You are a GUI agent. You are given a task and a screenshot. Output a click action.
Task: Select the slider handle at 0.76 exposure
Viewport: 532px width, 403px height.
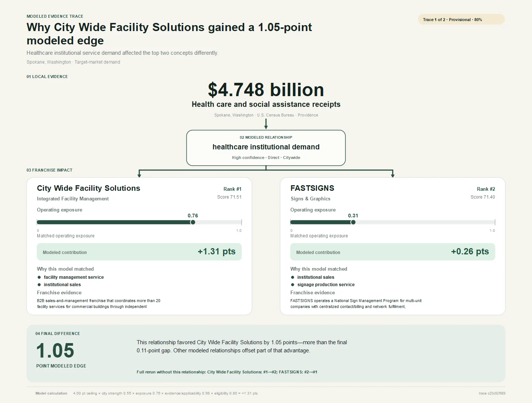[x=193, y=222]
